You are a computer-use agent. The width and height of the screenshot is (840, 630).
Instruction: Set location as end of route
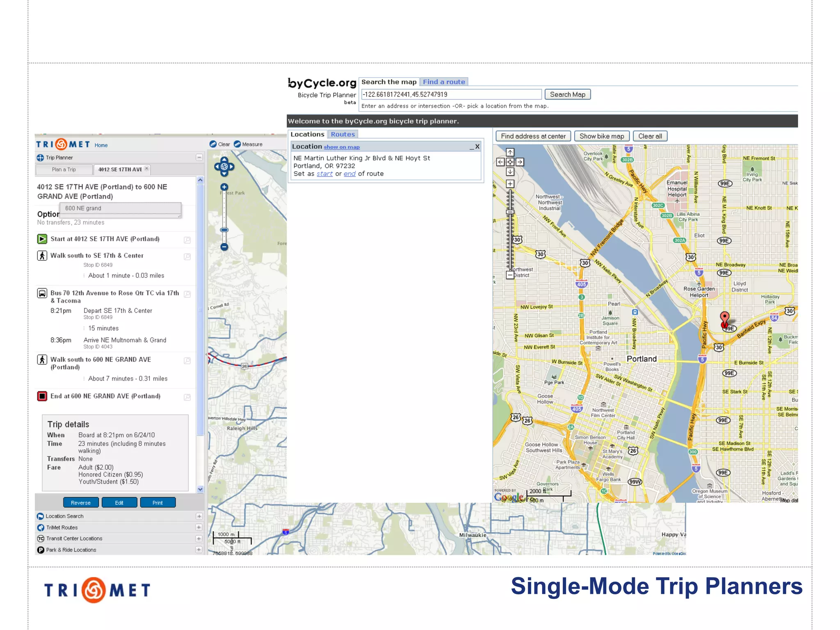click(349, 174)
